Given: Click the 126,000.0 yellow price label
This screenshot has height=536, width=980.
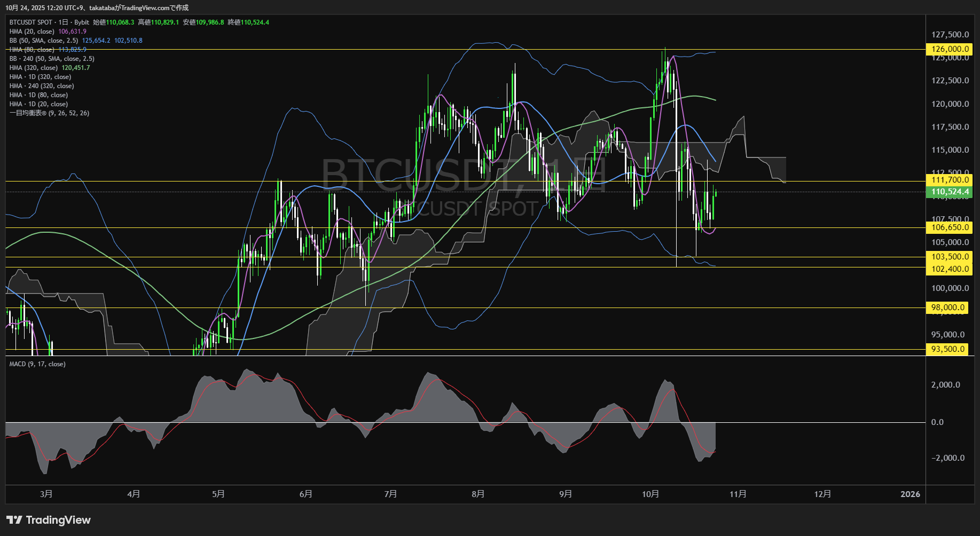Looking at the screenshot, I should (x=950, y=49).
